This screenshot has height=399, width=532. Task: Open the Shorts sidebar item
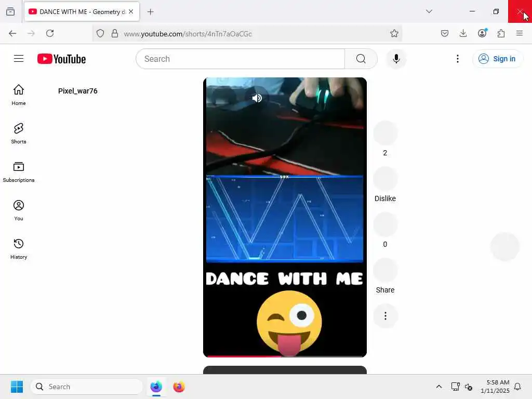pos(19,134)
